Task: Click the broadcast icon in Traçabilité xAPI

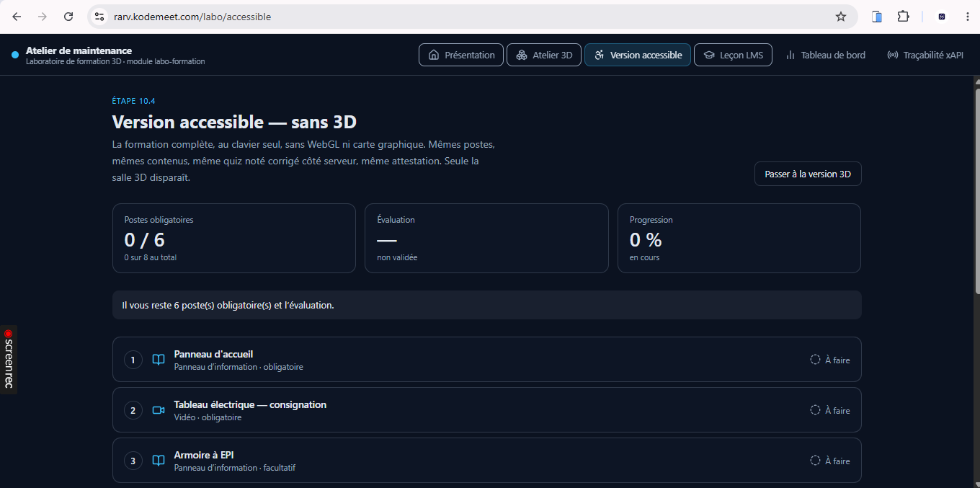Action: point(893,55)
